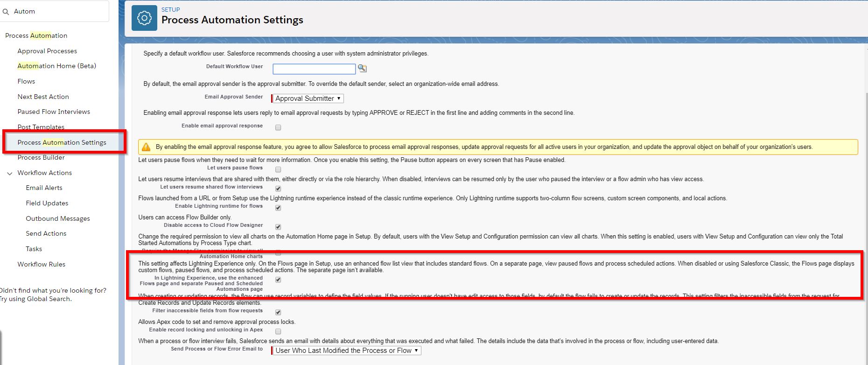Open Paused Flow Interviews
The height and width of the screenshot is (365, 868).
54,112
